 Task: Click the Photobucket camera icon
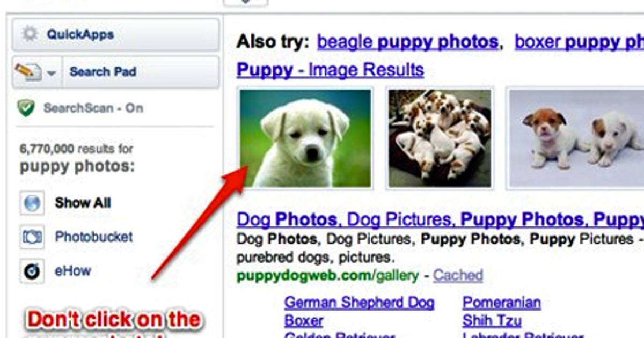(32, 237)
